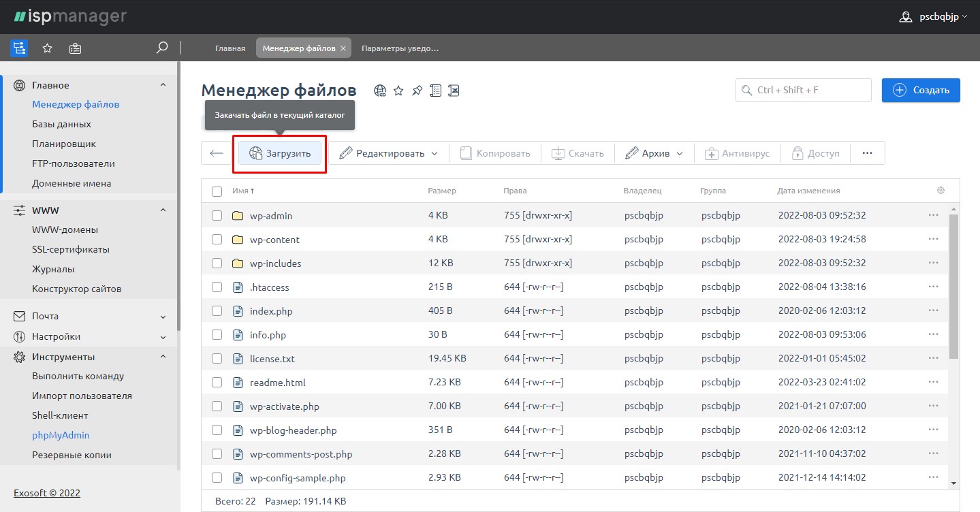Viewport: 980px width, 512px height.
Task: Select the wp-includes checkbox
Action: (217, 263)
